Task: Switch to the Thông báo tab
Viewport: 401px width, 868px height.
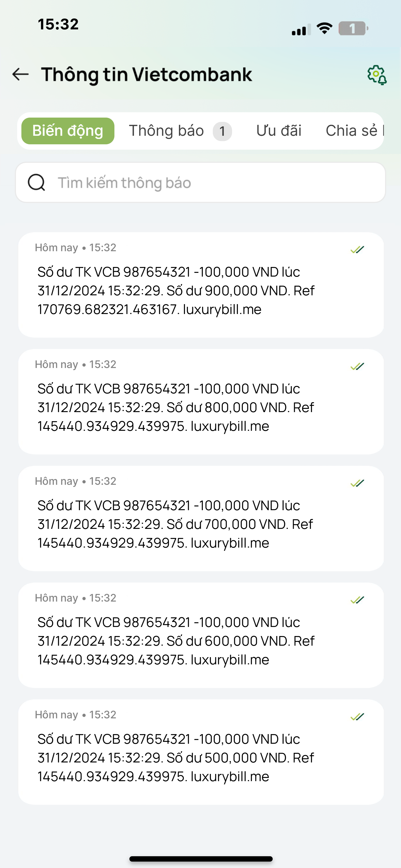Action: coord(167,131)
